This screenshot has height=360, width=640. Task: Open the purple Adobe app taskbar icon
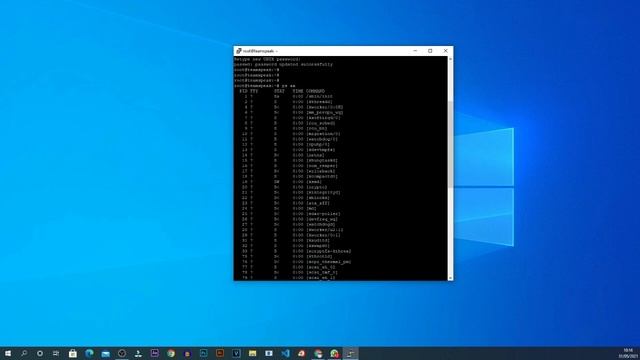pyautogui.click(x=154, y=353)
